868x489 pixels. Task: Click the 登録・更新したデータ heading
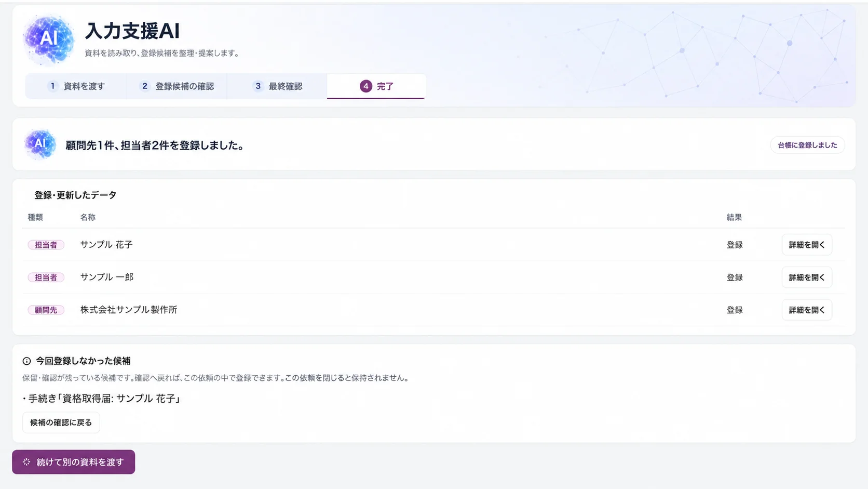click(x=75, y=195)
